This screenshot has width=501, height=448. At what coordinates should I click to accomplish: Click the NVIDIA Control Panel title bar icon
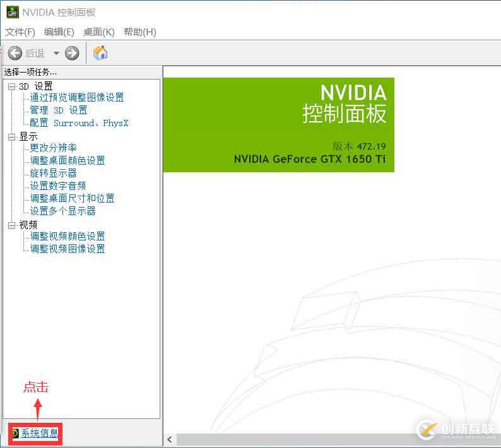pyautogui.click(x=13, y=12)
